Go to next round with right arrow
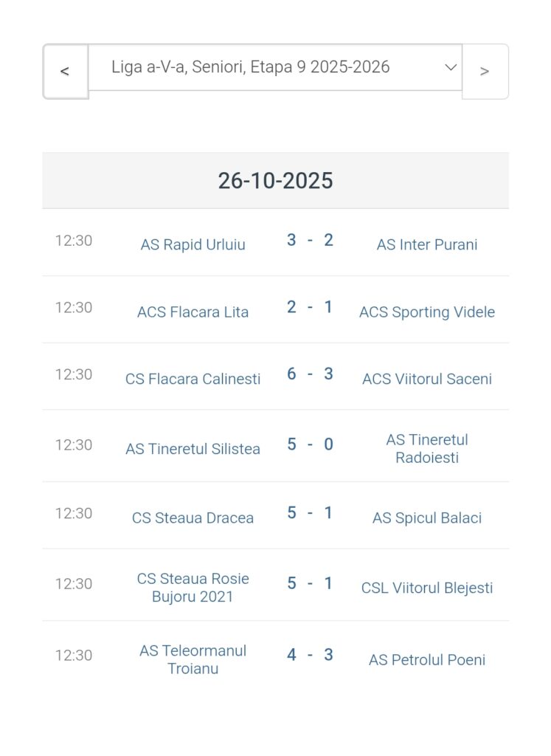This screenshot has height=756, width=551. pyautogui.click(x=485, y=71)
